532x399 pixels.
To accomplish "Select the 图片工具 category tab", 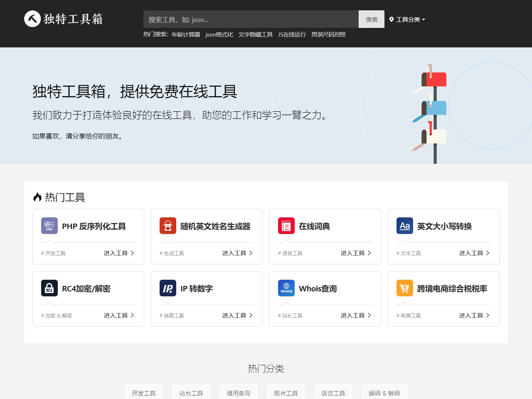I will [286, 392].
